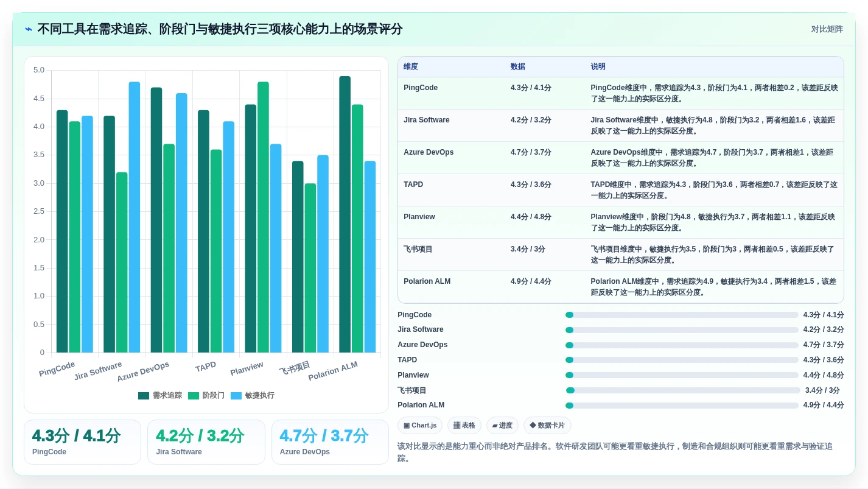Click the Azure DevOps 阶段门 bar in chart

[x=169, y=248]
